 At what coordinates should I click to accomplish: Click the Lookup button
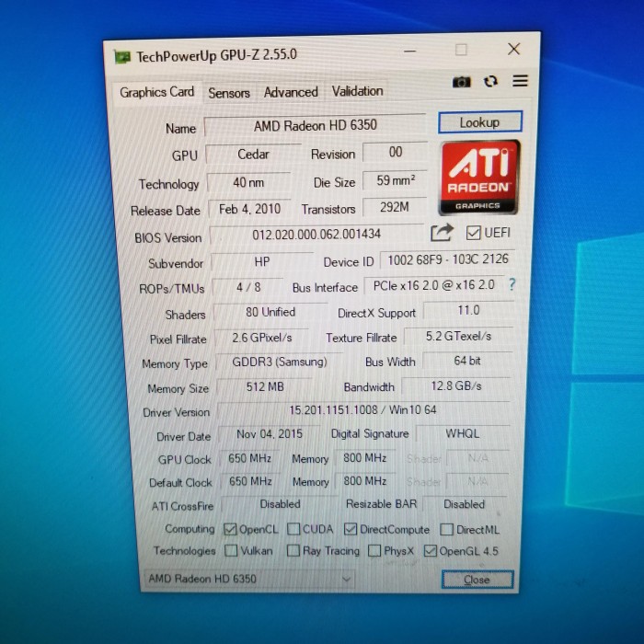(x=479, y=122)
